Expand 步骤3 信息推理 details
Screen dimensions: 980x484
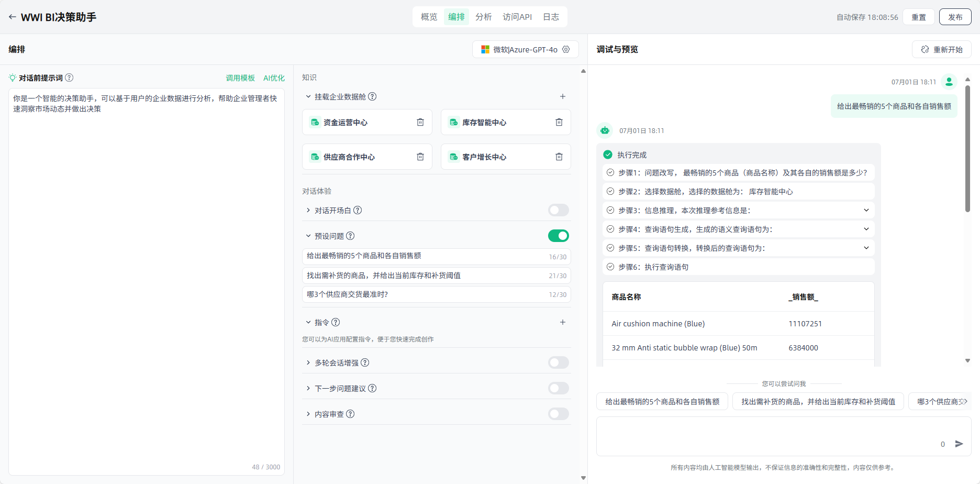866,210
